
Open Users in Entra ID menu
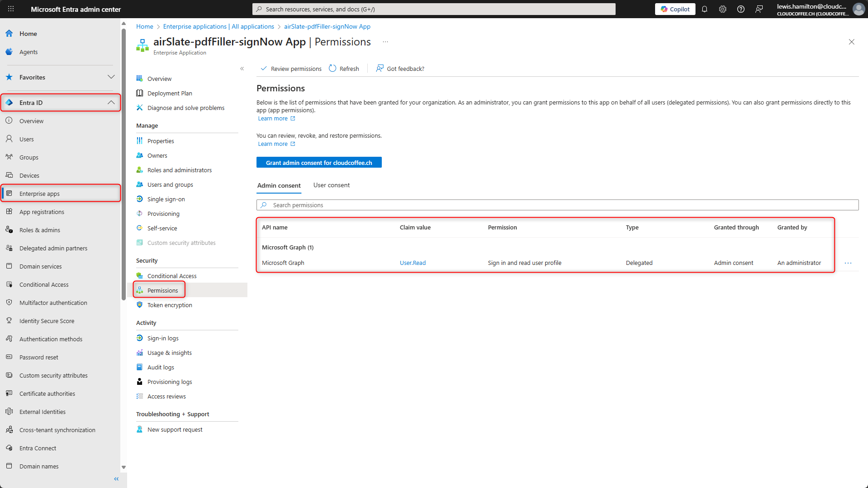click(x=26, y=139)
